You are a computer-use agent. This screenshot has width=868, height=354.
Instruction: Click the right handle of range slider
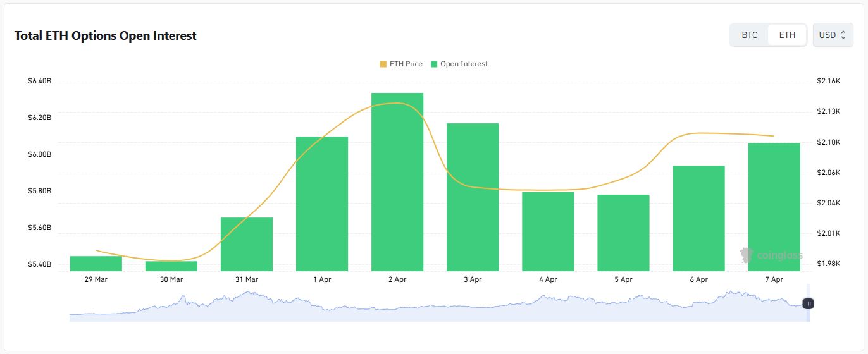click(x=809, y=304)
